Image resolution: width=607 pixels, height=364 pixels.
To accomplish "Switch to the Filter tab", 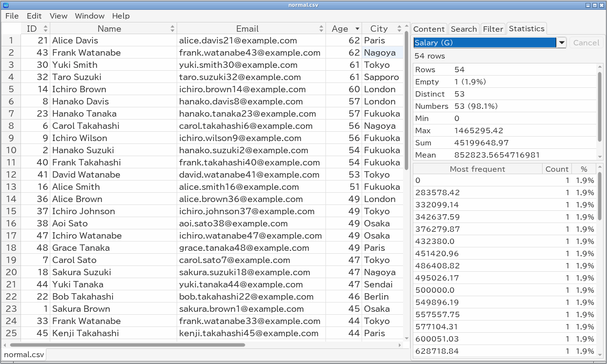I will pyautogui.click(x=493, y=29).
